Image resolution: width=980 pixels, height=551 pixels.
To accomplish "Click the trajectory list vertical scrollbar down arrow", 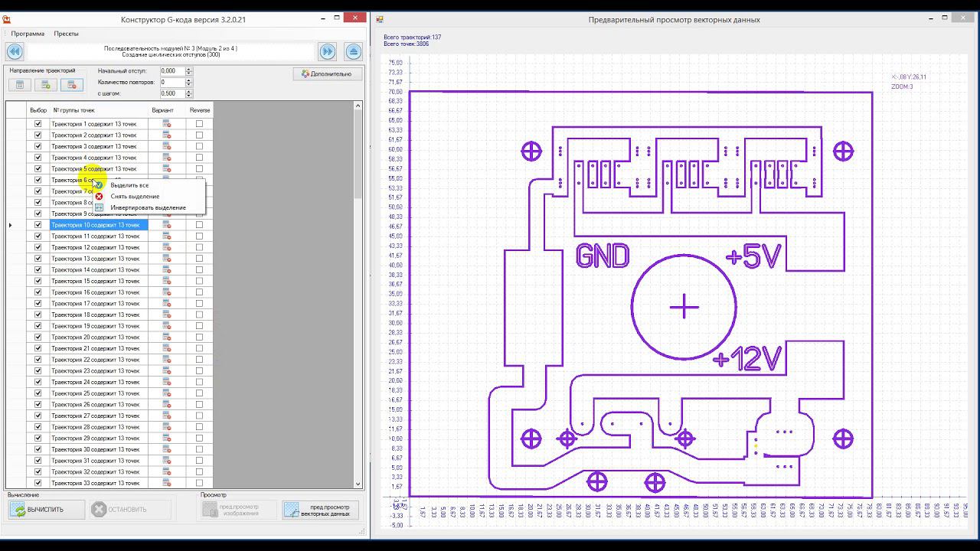I will (358, 484).
